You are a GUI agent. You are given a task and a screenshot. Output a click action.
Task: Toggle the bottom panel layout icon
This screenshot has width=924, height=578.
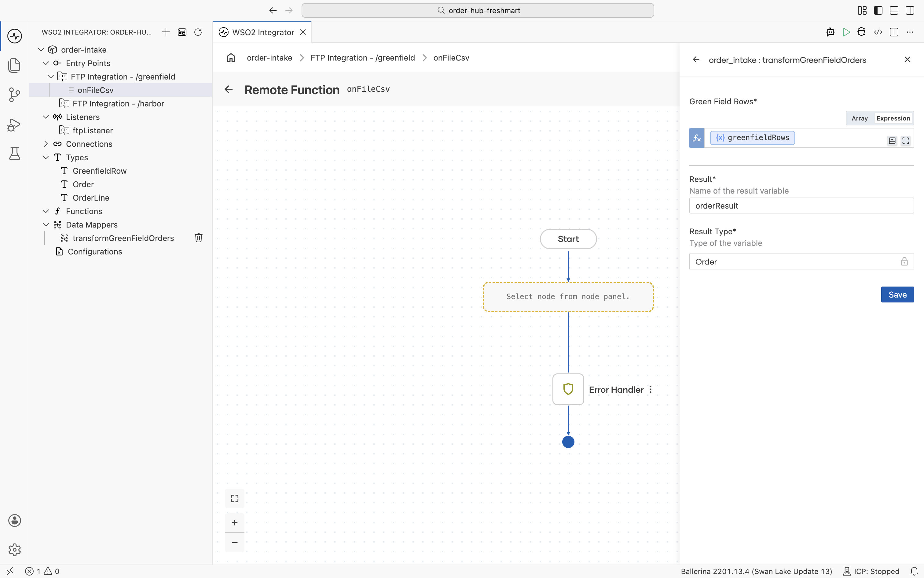click(x=894, y=10)
